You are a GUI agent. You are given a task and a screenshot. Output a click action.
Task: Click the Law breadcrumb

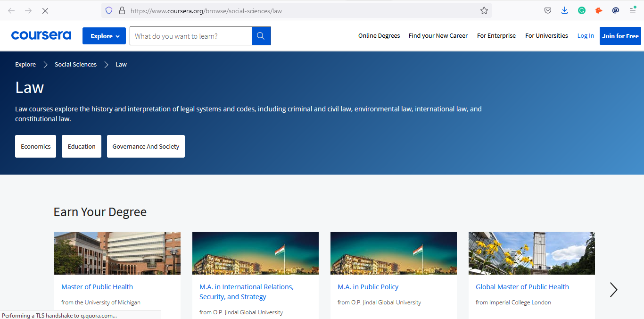coord(121,65)
